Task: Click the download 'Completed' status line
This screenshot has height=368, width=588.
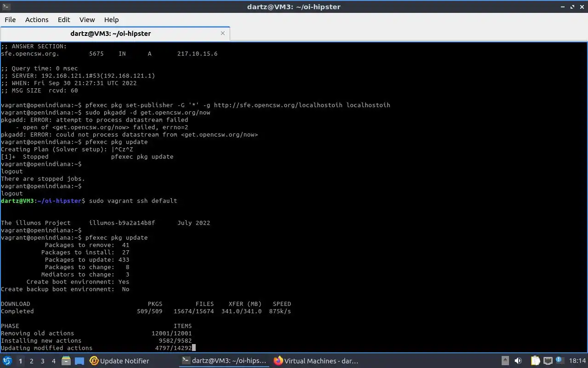Action: pyautogui.click(x=146, y=311)
